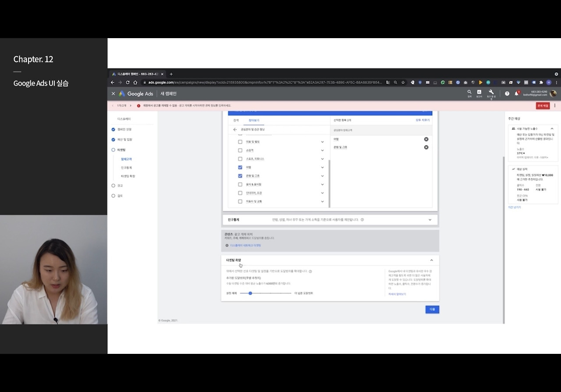The image size is (561, 392).
Task: Open the Chrome extensions puzzle icon
Action: point(541,82)
